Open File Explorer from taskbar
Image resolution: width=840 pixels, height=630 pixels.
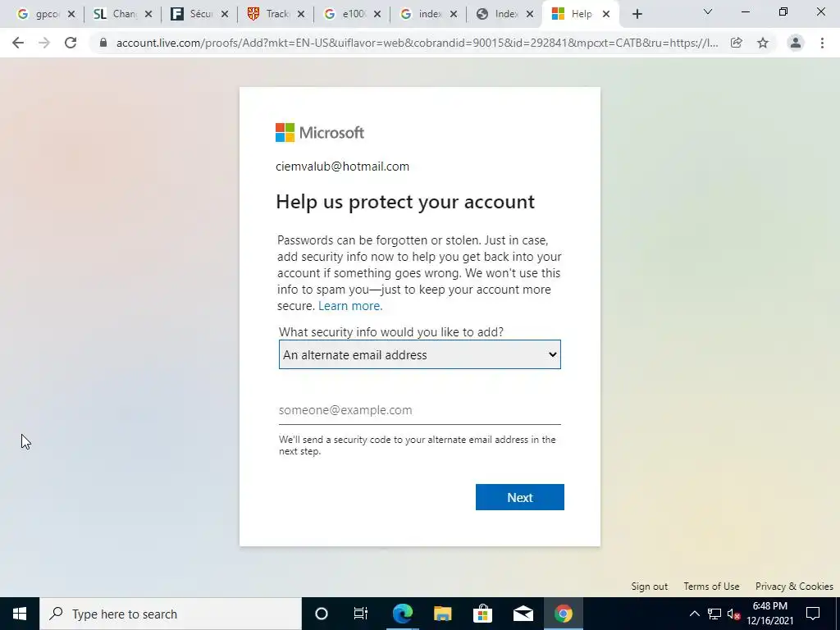click(x=442, y=614)
